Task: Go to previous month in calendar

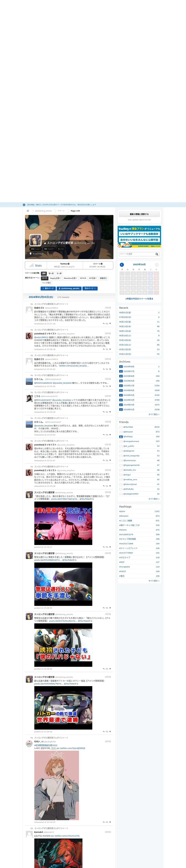Action: pyautogui.click(x=122, y=265)
